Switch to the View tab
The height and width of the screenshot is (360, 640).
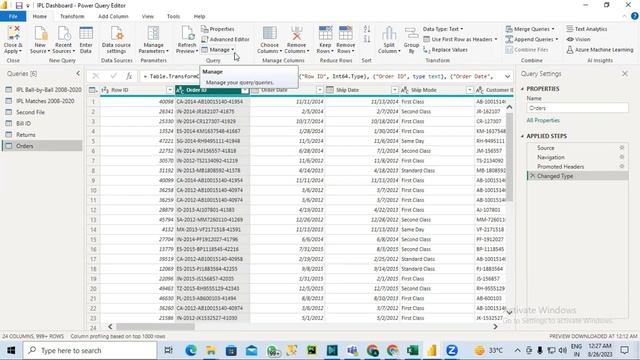147,16
